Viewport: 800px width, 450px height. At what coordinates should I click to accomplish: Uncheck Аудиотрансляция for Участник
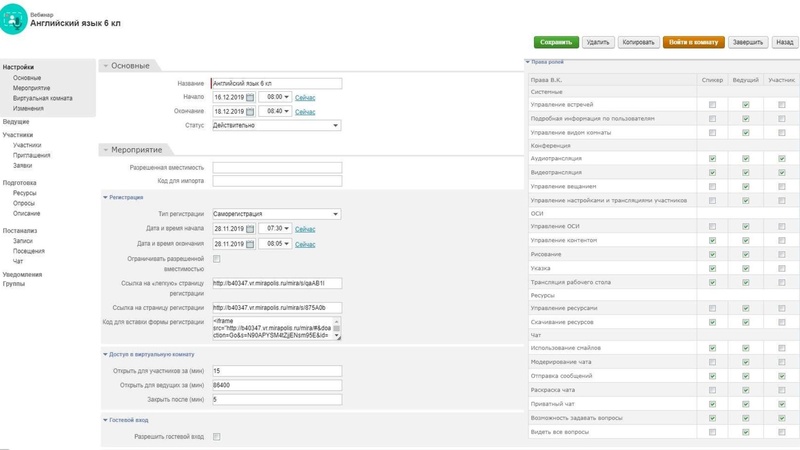[x=781, y=159]
